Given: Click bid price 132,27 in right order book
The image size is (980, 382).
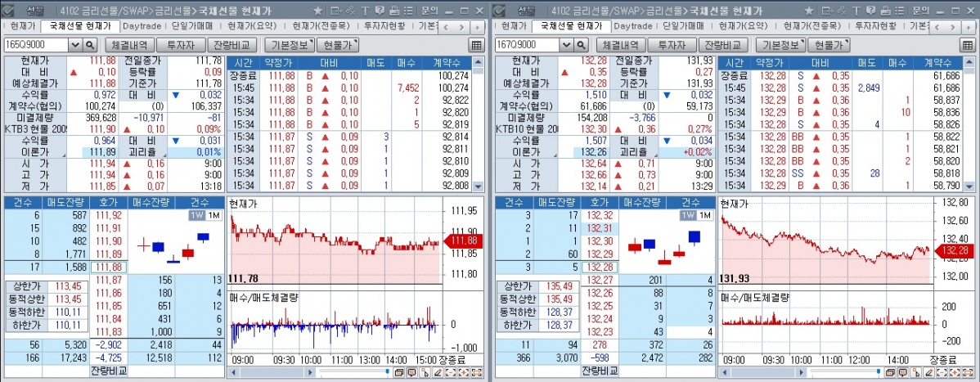Looking at the screenshot, I should tap(599, 280).
